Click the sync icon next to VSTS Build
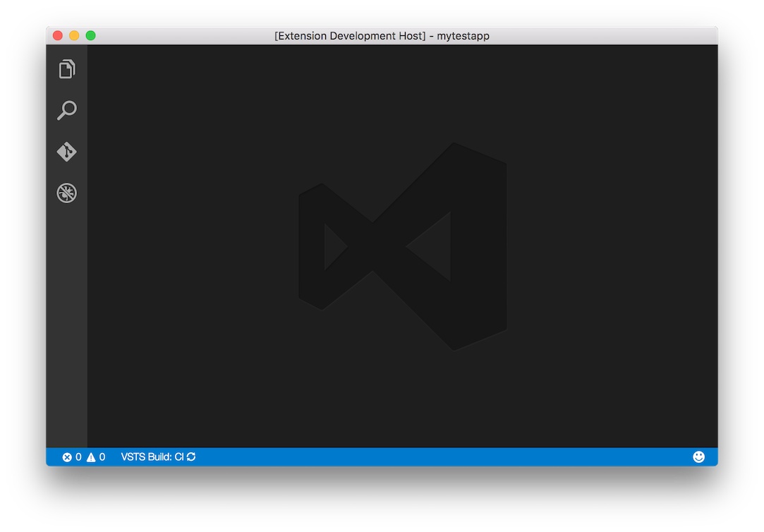This screenshot has width=764, height=532. click(191, 457)
